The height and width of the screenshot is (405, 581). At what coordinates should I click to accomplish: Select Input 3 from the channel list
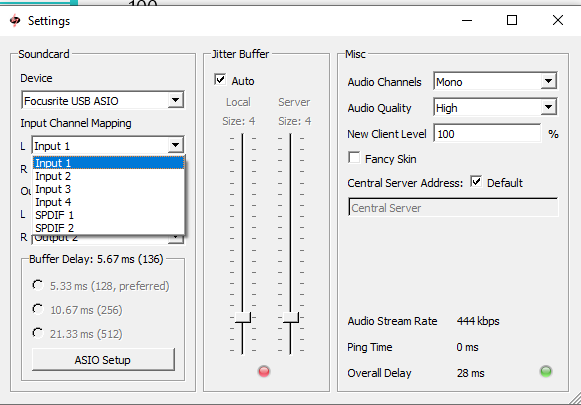(109, 189)
